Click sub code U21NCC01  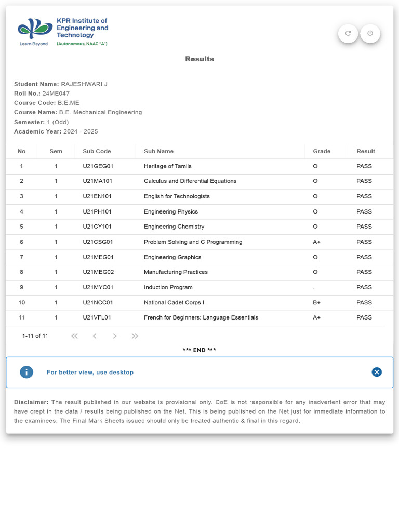pos(98,303)
